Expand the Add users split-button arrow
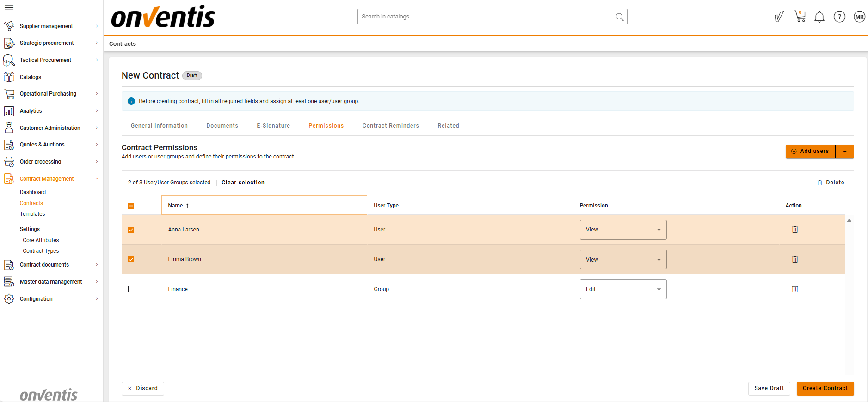The image size is (868, 402). pos(844,152)
